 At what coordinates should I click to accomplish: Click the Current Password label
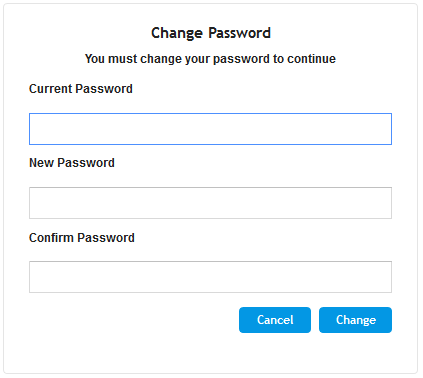click(81, 89)
